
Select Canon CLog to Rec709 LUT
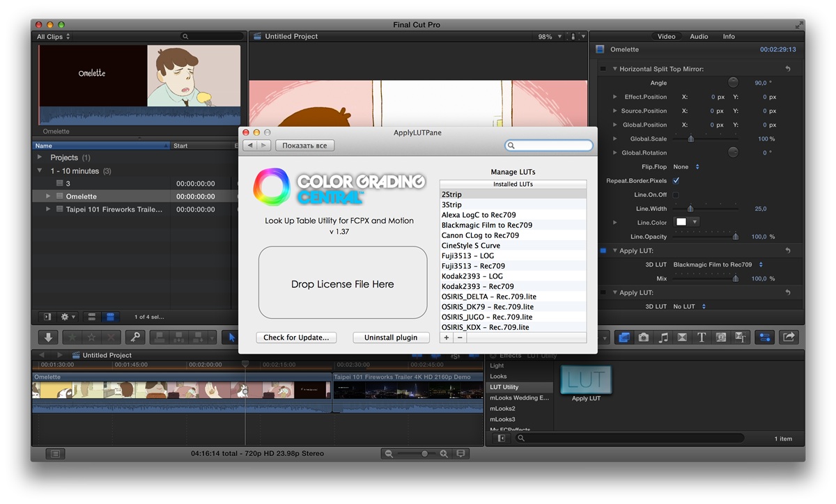click(513, 235)
